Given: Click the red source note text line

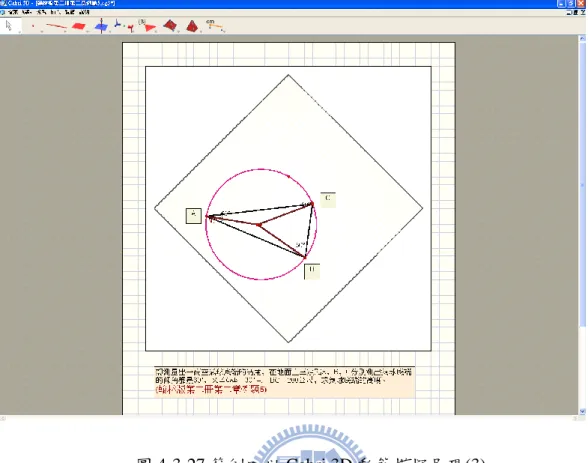Looking at the screenshot, I should coord(211,390).
